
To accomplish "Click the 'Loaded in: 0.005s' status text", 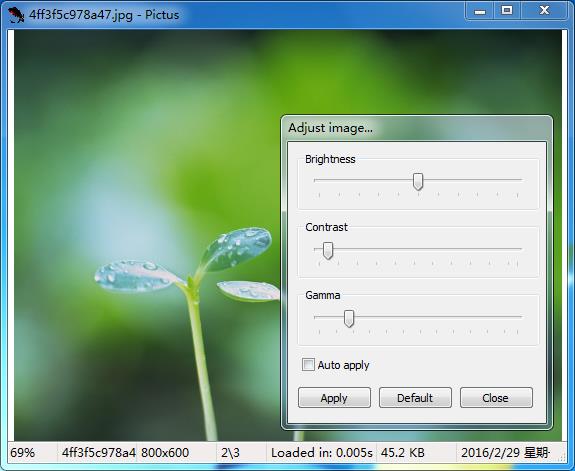I will tap(322, 453).
